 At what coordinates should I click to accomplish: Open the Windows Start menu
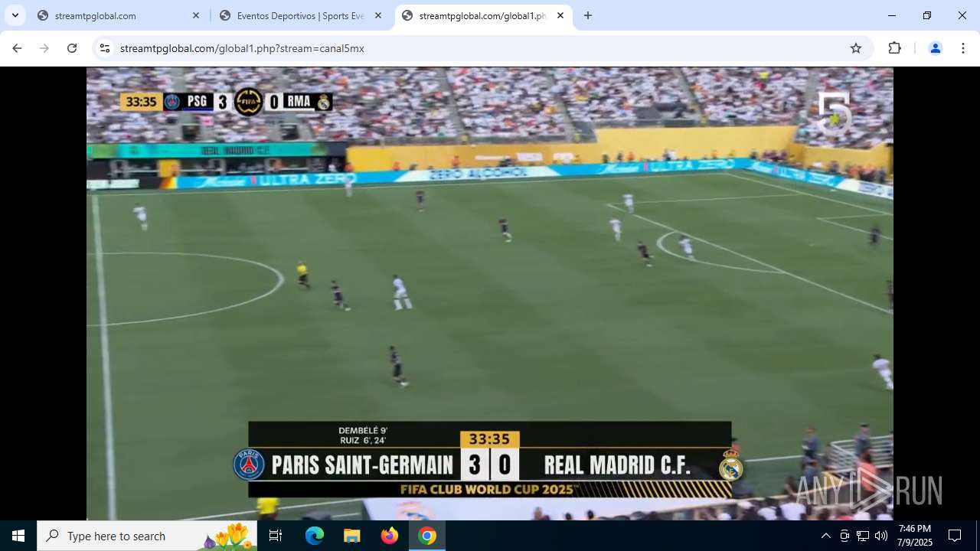coord(18,536)
